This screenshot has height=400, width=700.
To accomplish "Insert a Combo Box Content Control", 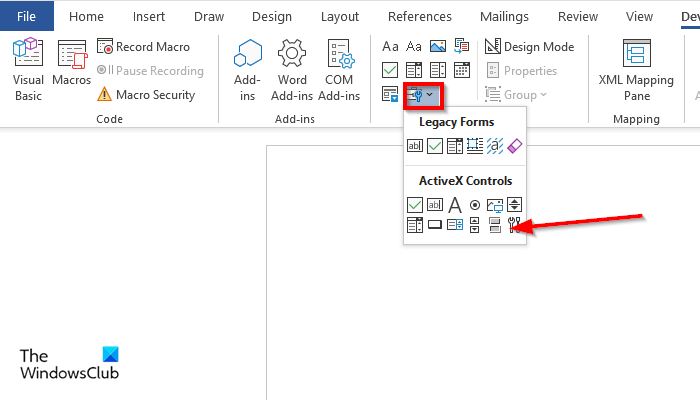I will click(x=414, y=70).
